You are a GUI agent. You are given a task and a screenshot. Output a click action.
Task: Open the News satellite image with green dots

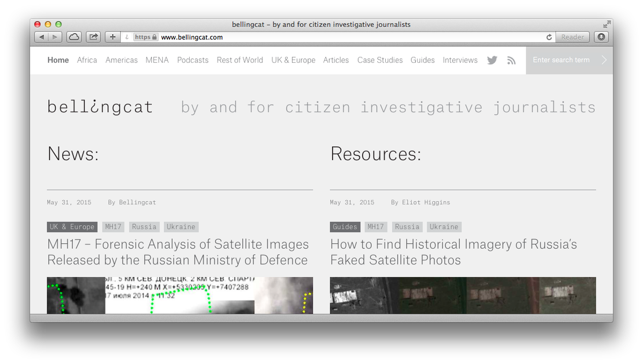180,295
